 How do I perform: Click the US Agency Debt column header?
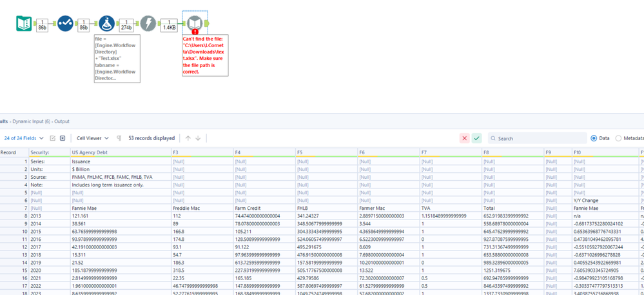pyautogui.click(x=121, y=152)
